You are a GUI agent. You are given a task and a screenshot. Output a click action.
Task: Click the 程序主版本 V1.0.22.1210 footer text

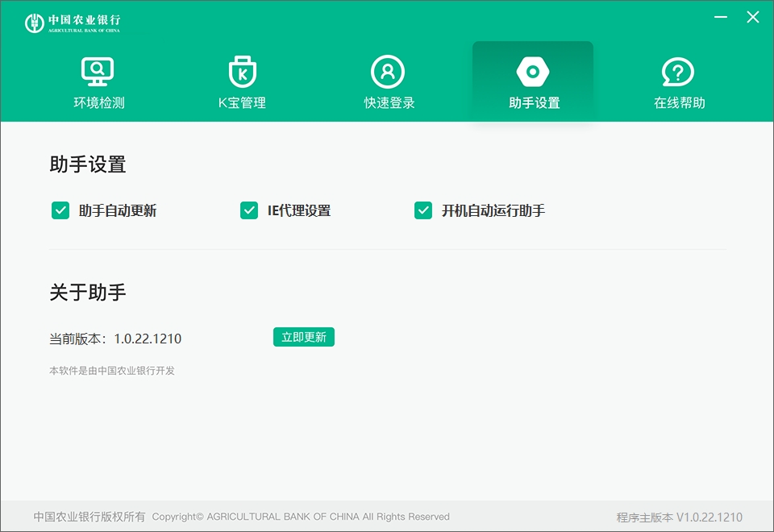pos(679,517)
